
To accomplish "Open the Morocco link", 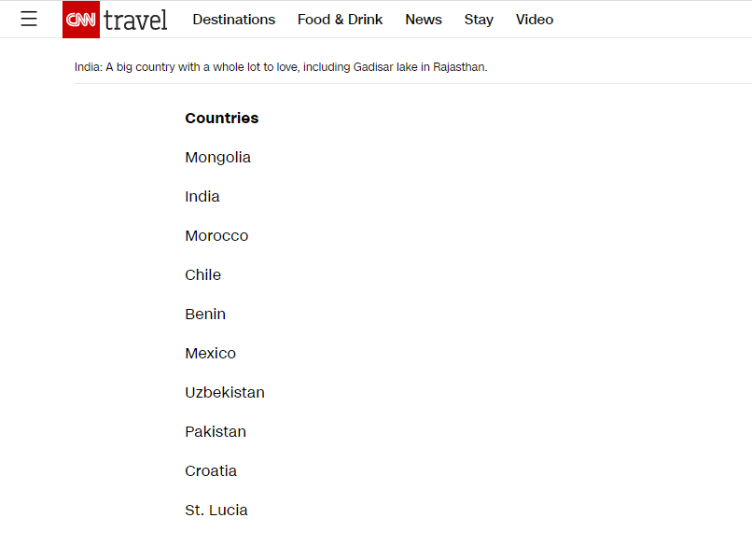I will pyautogui.click(x=216, y=236).
